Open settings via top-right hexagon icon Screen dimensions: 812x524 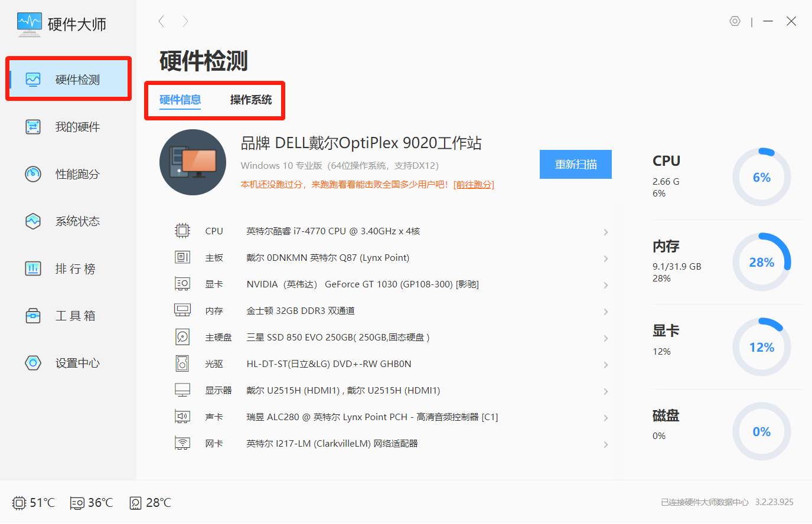point(735,21)
